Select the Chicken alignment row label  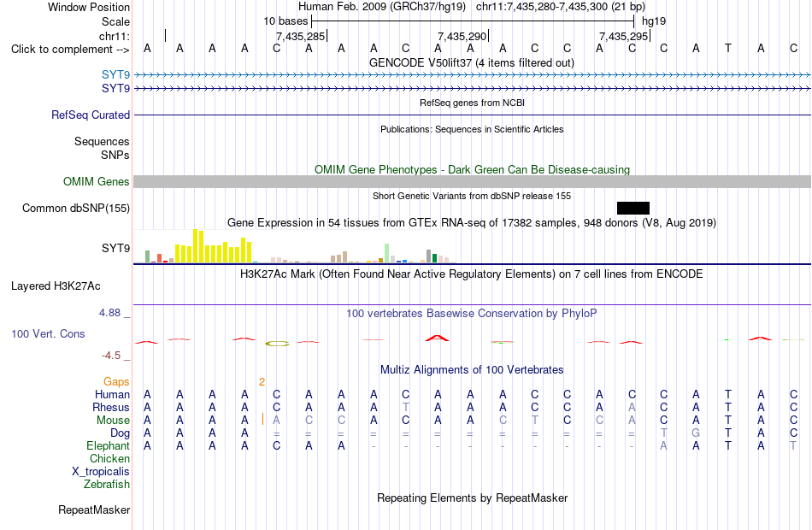coord(109,459)
